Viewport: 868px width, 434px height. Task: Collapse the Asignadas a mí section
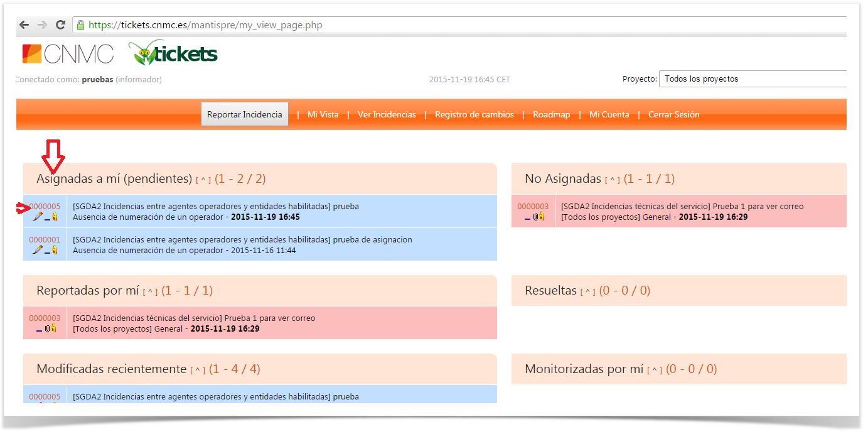(x=203, y=180)
